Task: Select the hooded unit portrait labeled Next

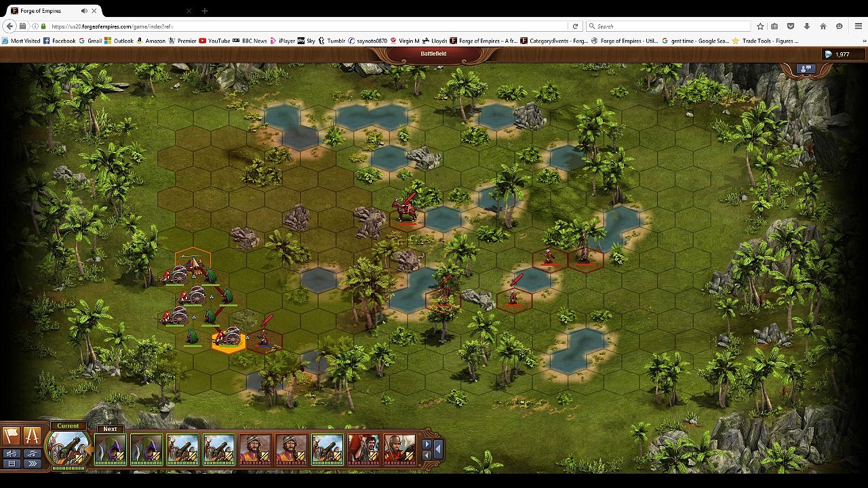Action: point(111,449)
